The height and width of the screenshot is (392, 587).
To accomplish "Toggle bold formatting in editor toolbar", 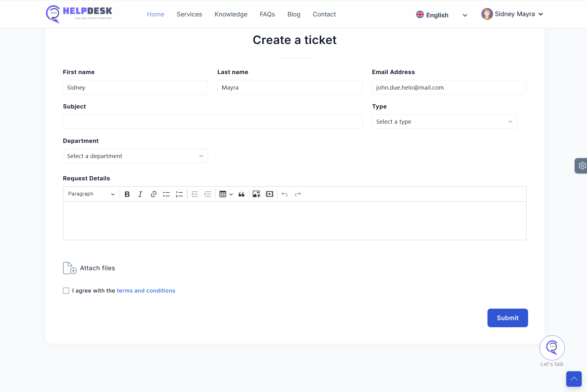I will coord(127,194).
